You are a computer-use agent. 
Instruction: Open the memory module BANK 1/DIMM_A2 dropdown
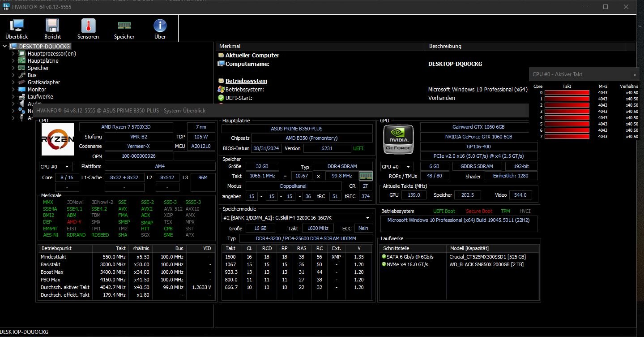click(297, 217)
